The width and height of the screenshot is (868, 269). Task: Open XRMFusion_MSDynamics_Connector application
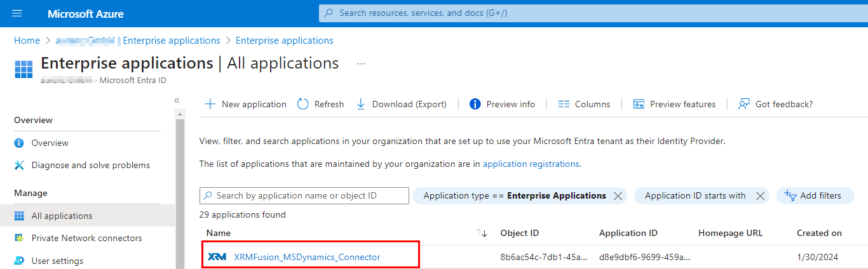[307, 257]
